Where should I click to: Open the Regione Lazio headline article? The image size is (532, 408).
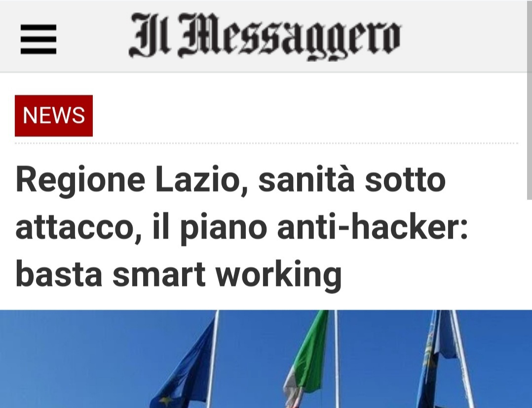tap(242, 226)
